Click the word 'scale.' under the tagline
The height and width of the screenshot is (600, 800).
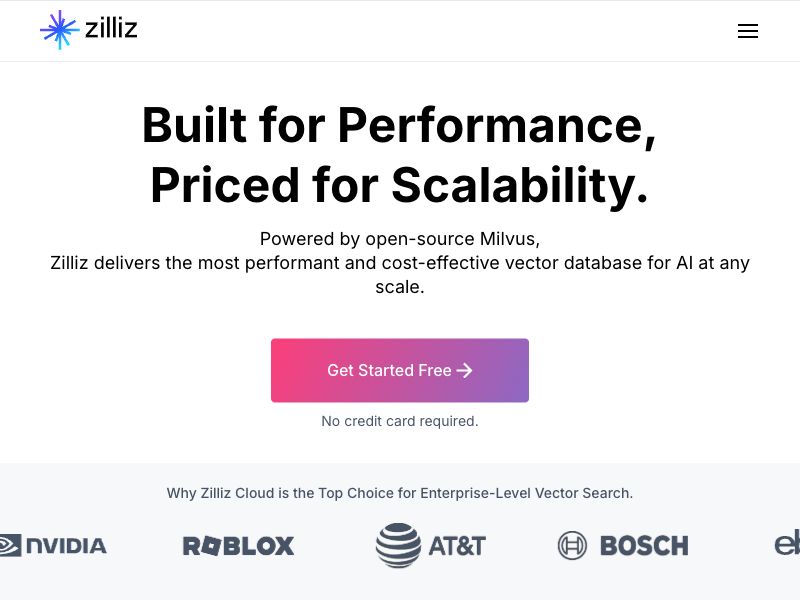click(399, 287)
